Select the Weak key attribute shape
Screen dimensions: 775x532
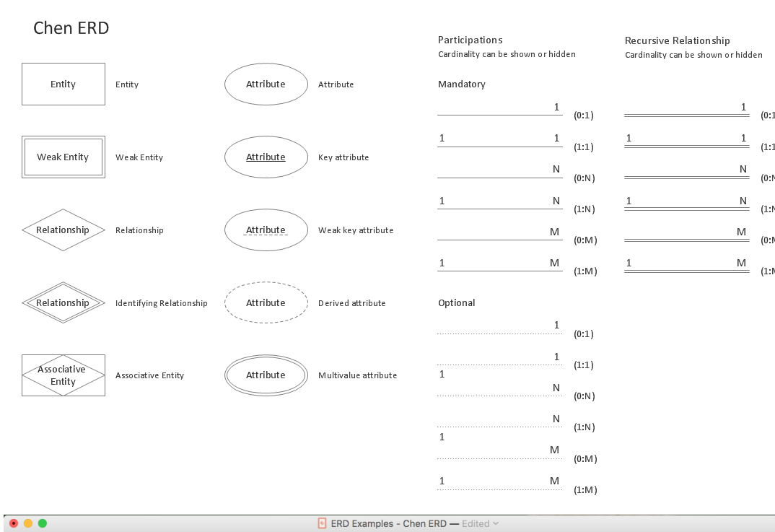tap(266, 230)
